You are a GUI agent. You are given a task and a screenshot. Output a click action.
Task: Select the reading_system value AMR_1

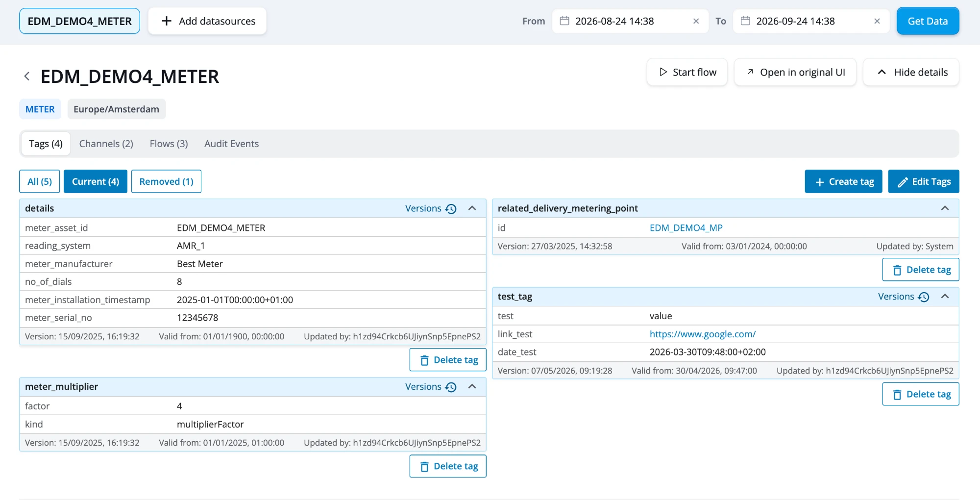[x=191, y=246]
